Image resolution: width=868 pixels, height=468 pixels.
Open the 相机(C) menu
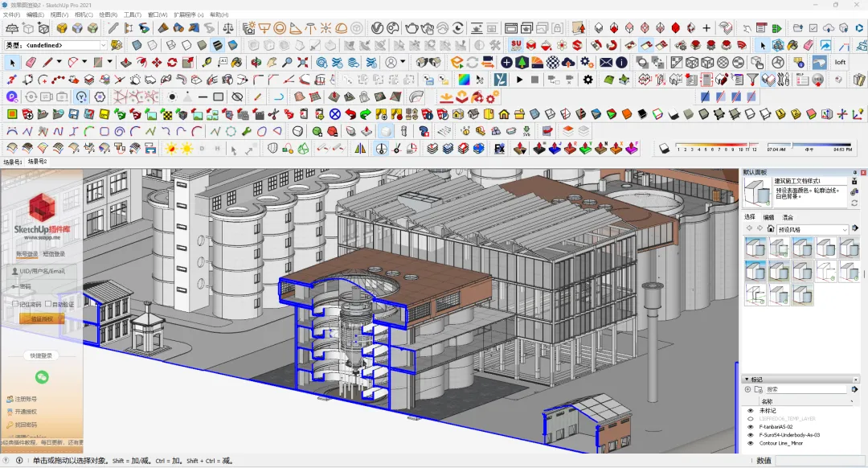click(x=84, y=15)
